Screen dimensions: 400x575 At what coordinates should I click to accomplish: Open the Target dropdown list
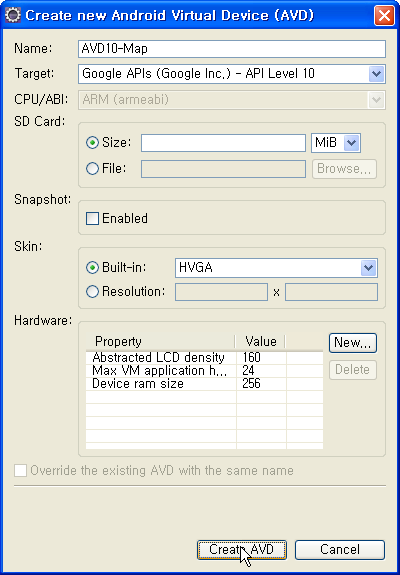pyautogui.click(x=376, y=74)
